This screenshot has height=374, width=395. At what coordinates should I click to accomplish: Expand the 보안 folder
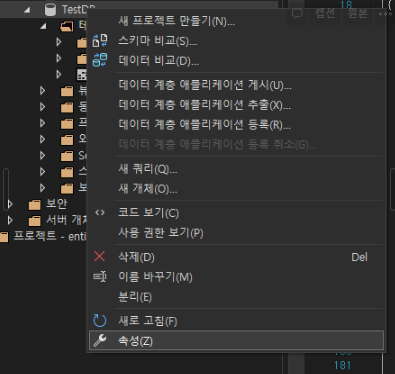pos(10,204)
